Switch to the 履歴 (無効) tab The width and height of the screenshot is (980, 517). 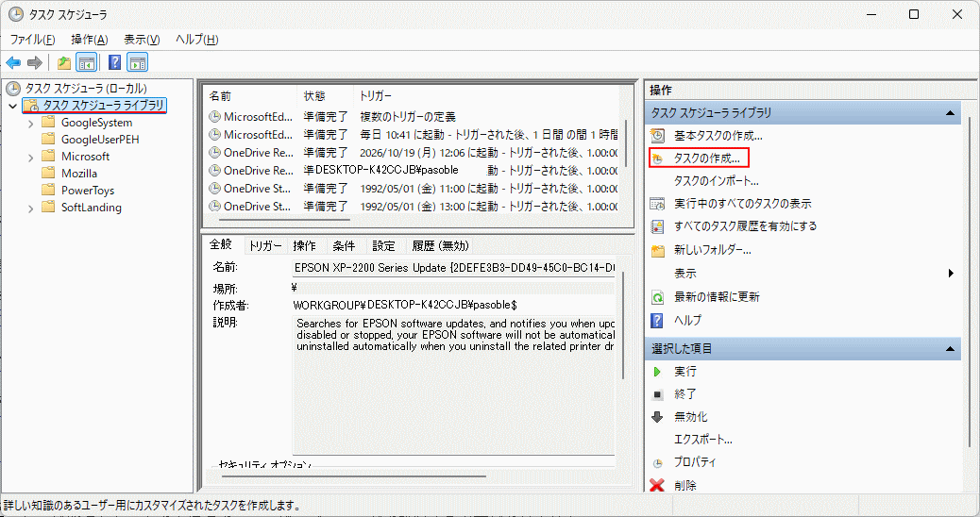click(x=440, y=246)
